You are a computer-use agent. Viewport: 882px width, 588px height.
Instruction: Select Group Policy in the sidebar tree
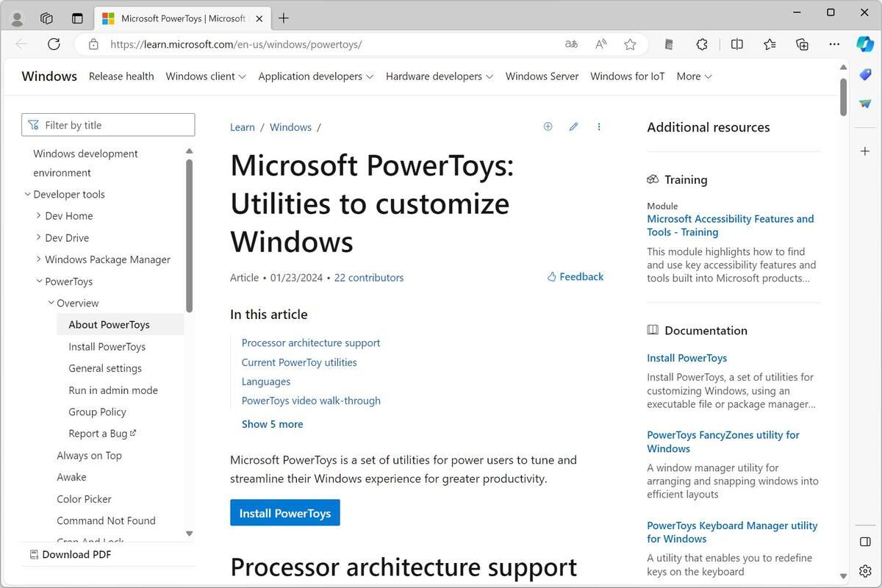pos(97,412)
